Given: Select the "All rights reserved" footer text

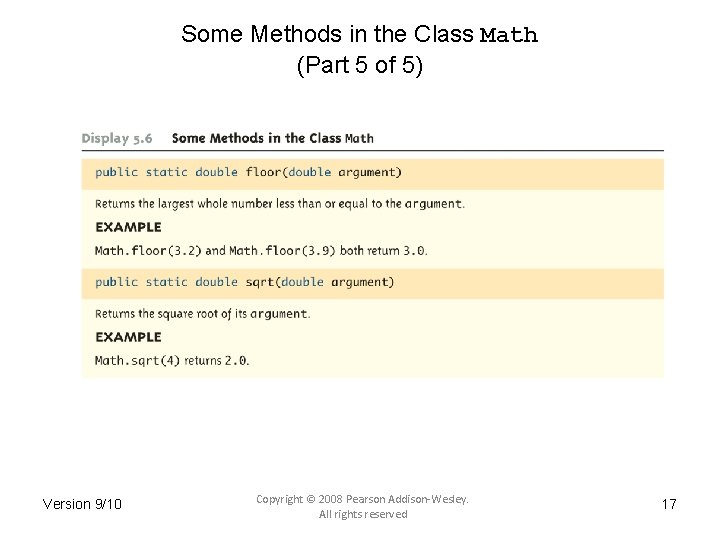Looking at the screenshot, I should [363, 514].
